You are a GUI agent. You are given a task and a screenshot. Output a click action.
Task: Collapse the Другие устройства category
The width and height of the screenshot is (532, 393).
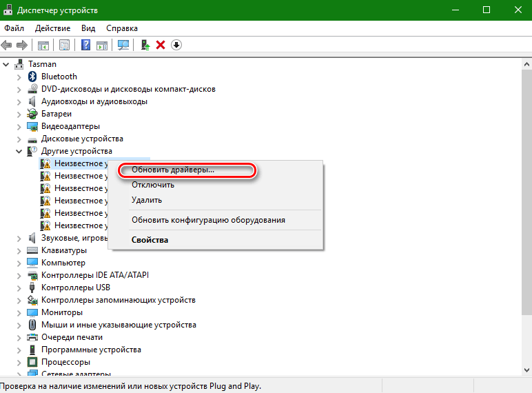[x=19, y=152]
